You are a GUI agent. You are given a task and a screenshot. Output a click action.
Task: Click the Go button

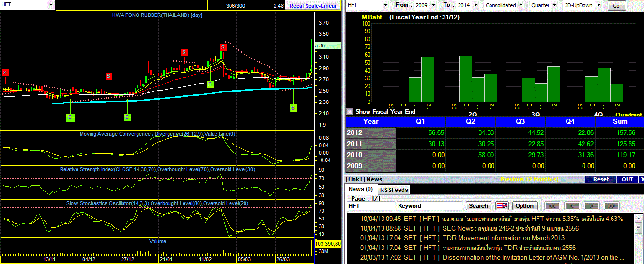click(x=616, y=6)
